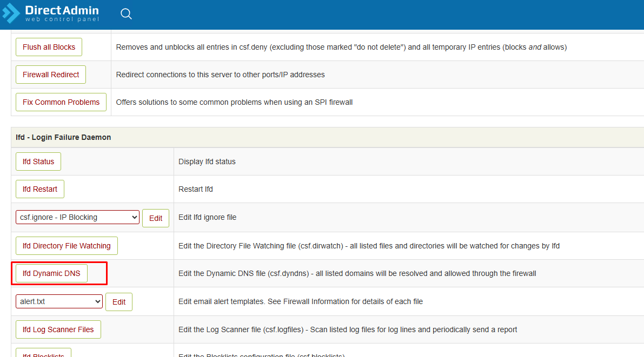
Task: Click the DirectAdmin web control panel text
Action: click(x=62, y=14)
